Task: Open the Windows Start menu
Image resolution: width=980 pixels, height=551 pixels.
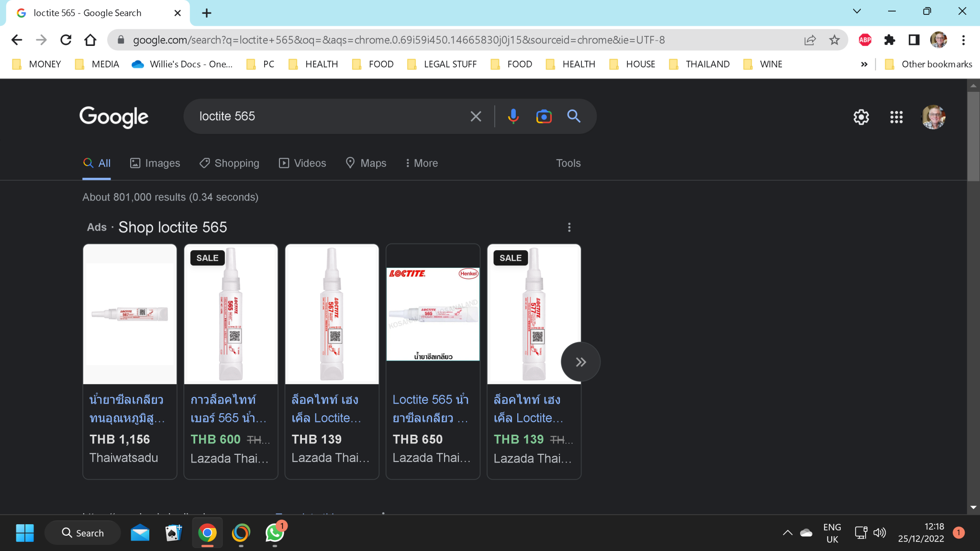Action: (x=25, y=533)
